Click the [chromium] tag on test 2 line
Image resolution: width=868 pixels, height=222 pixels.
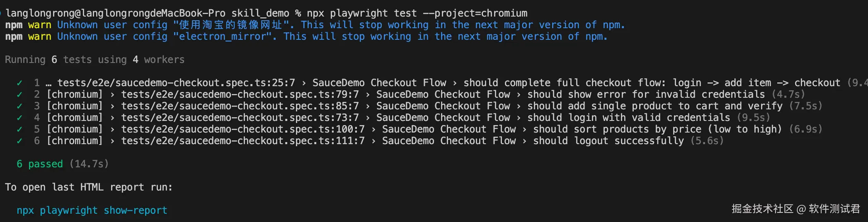pos(75,94)
